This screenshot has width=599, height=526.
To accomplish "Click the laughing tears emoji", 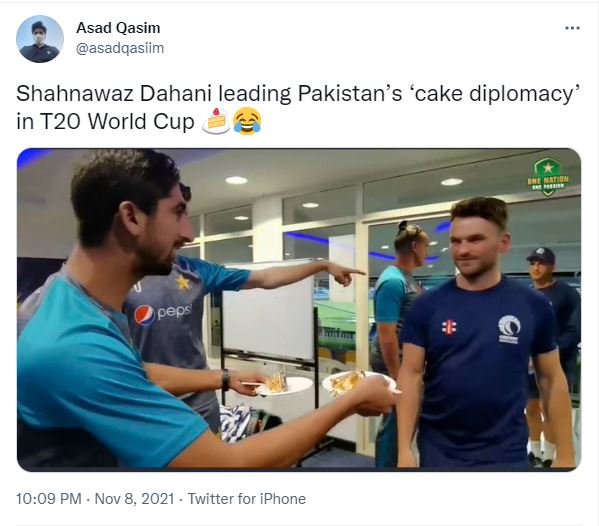I will pos(247,121).
